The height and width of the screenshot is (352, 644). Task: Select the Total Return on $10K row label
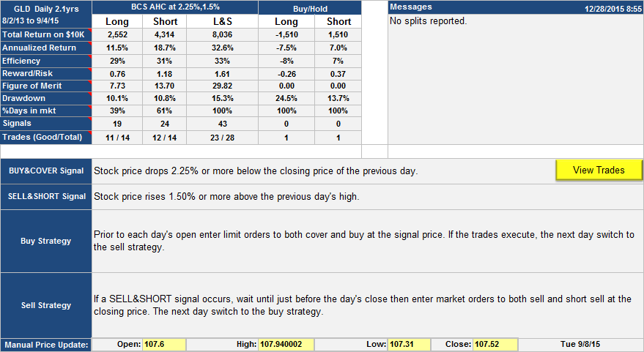[x=44, y=34]
